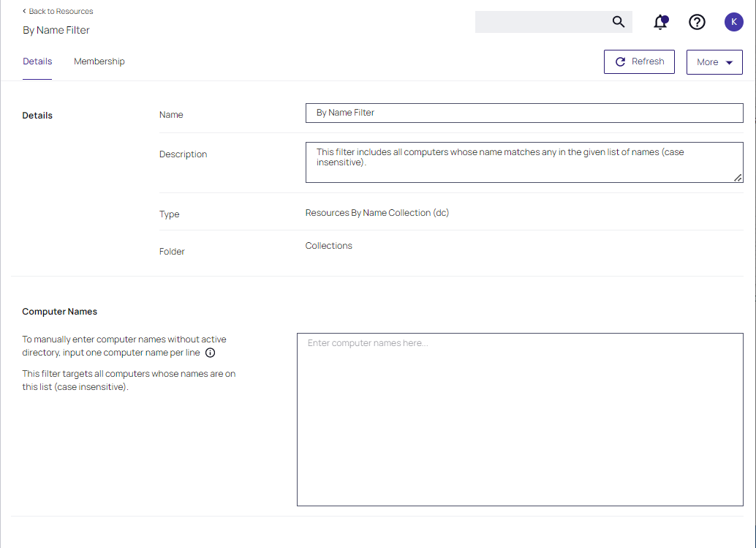Viewport: 756px width, 548px height.
Task: Focus the Description text area
Action: [x=523, y=162]
